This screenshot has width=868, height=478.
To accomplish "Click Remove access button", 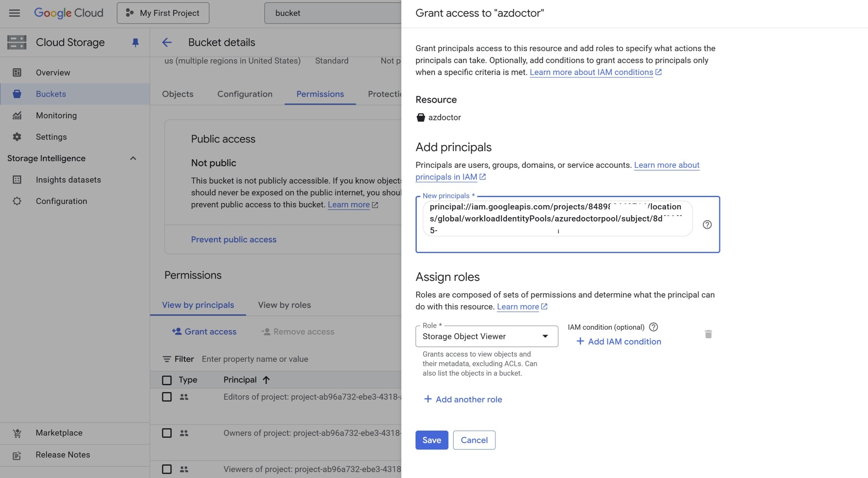I will click(x=298, y=331).
